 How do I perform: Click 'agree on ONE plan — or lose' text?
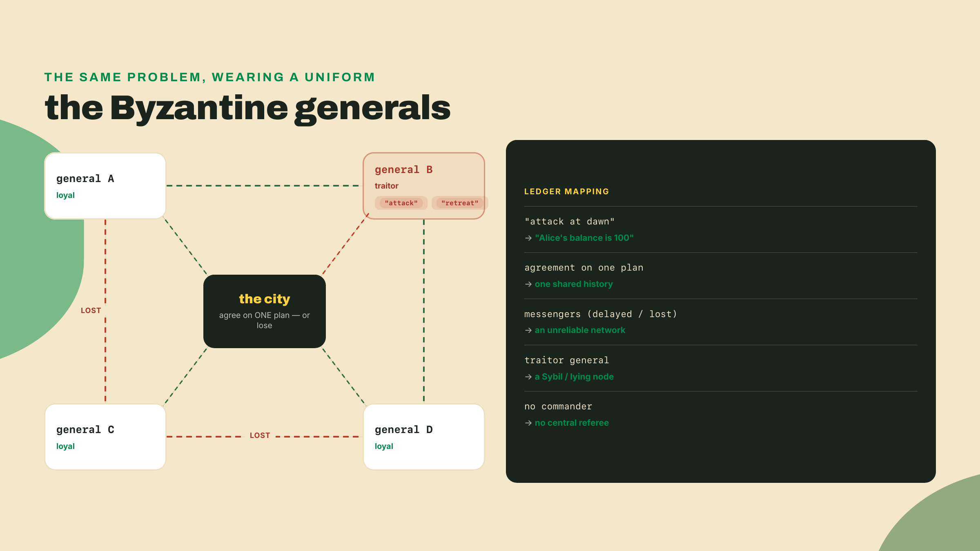[265, 320]
